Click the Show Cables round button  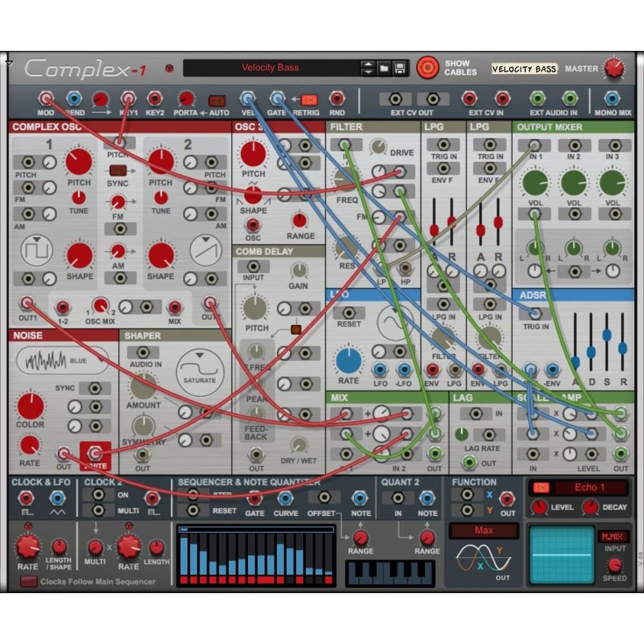click(428, 68)
